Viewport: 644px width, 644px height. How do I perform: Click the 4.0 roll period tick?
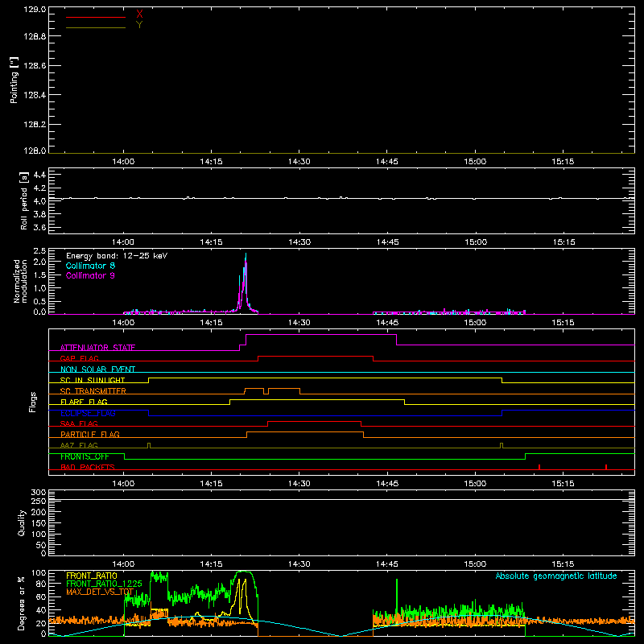coord(39,201)
